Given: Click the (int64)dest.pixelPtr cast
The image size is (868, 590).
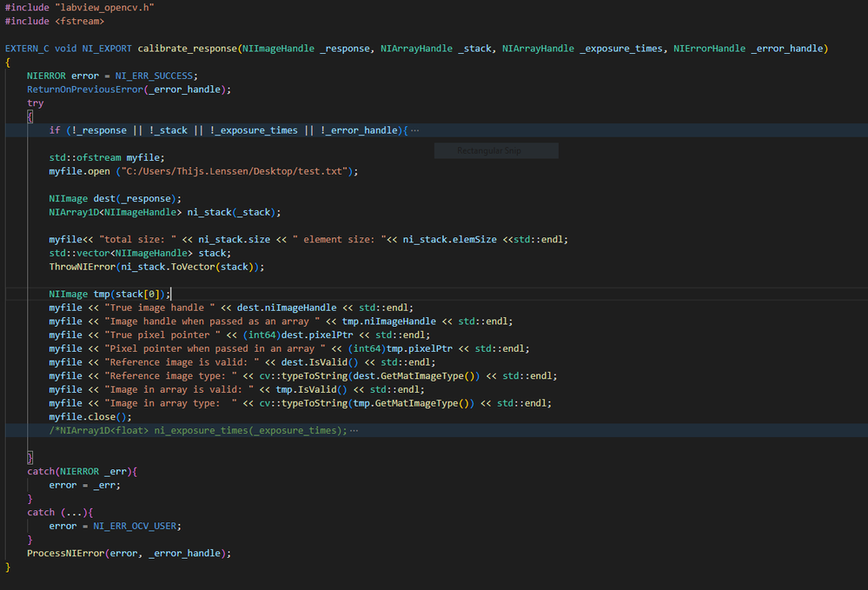Looking at the screenshot, I should coord(298,335).
